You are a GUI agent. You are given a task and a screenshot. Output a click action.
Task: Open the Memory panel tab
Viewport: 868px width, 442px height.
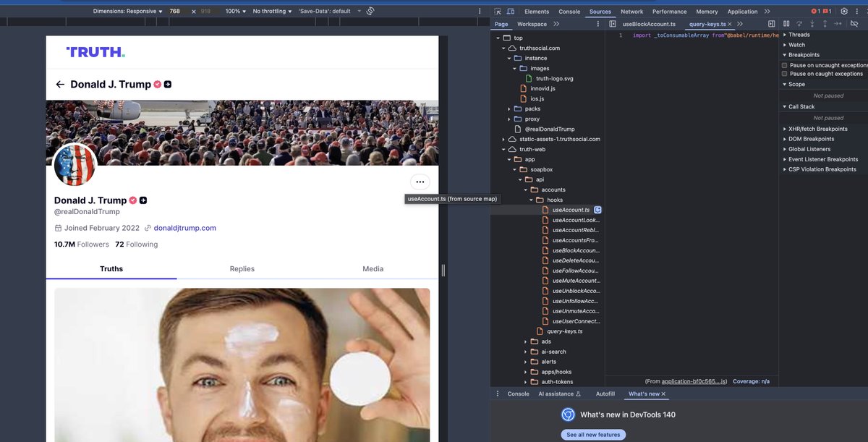point(707,12)
